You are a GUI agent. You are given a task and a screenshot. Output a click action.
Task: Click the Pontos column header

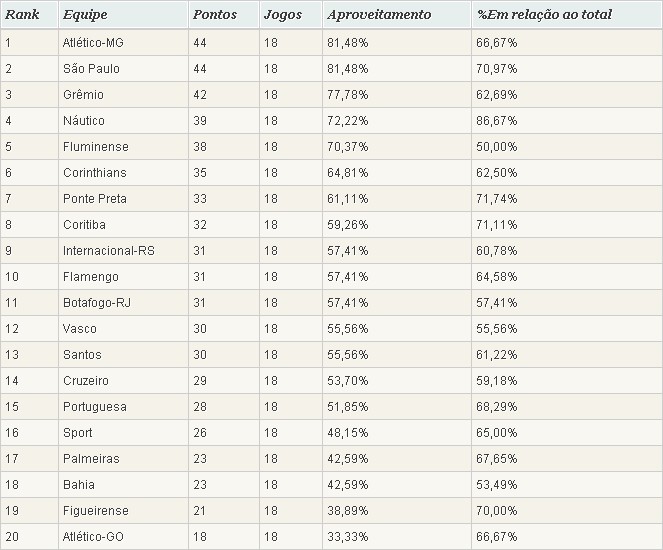pyautogui.click(x=214, y=15)
